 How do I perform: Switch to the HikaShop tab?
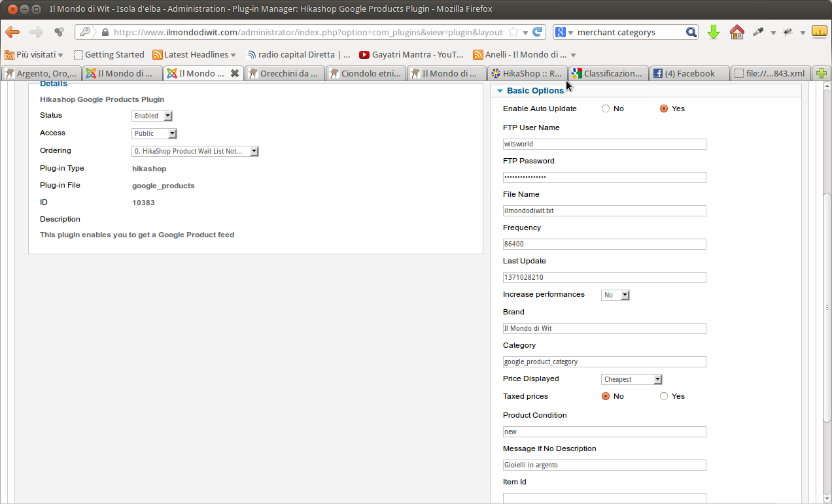(527, 74)
